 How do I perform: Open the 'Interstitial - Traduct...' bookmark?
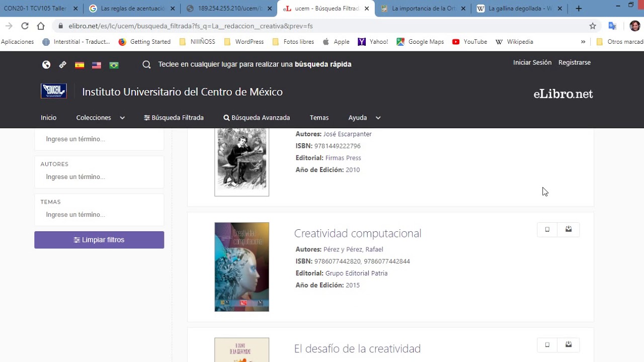[x=76, y=42]
